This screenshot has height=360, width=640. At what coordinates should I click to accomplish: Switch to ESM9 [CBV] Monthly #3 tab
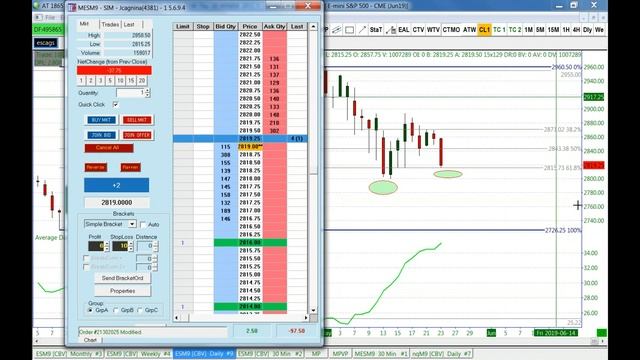pyautogui.click(x=69, y=353)
